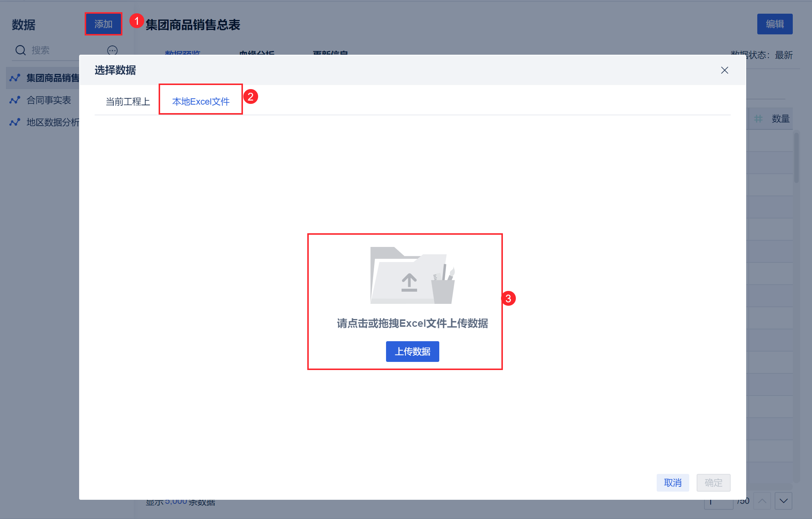
Task: Click the 添加 button in data panel
Action: click(x=103, y=24)
